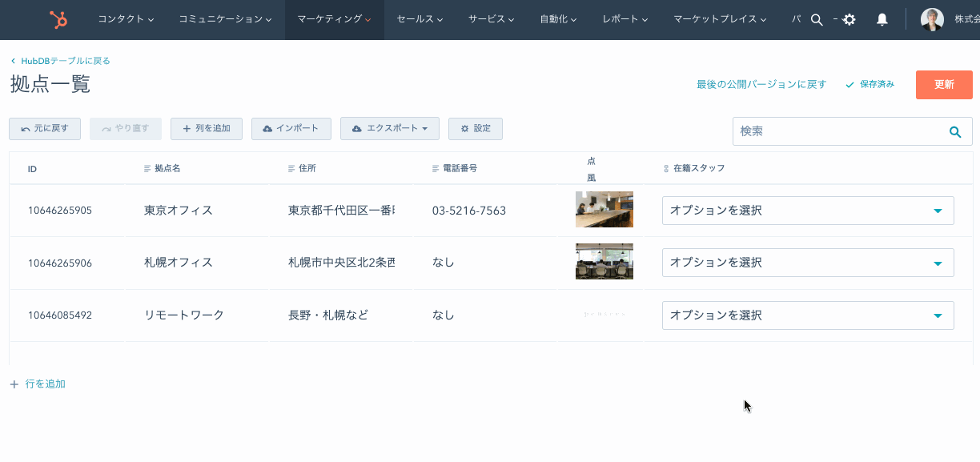
Task: Open the レポート menu
Action: coord(625,20)
